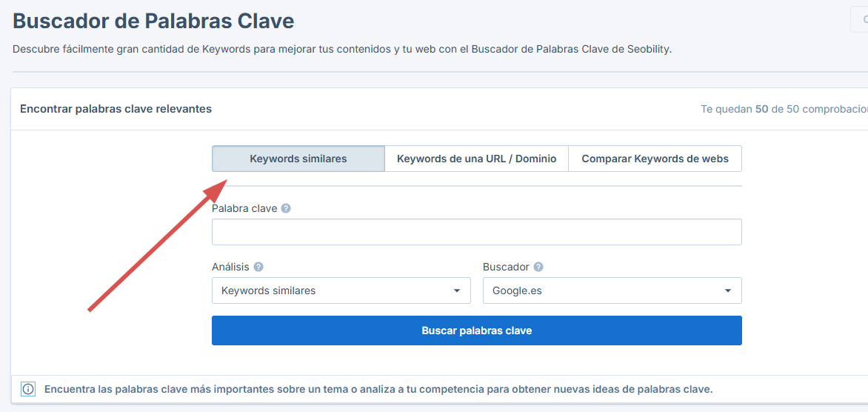Viewport: 868px width, 412px height.
Task: Open the Comparar Keywords de webs tab
Action: coord(655,159)
